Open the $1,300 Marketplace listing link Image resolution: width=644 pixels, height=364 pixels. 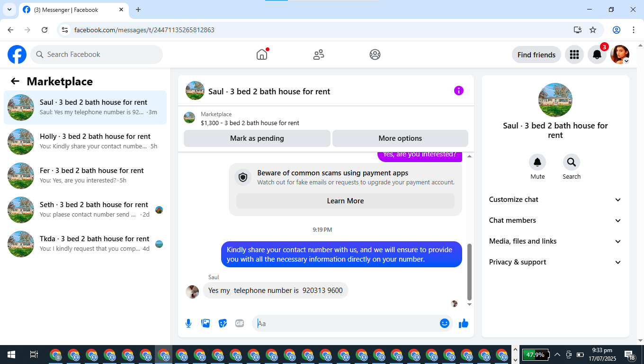pyautogui.click(x=250, y=123)
